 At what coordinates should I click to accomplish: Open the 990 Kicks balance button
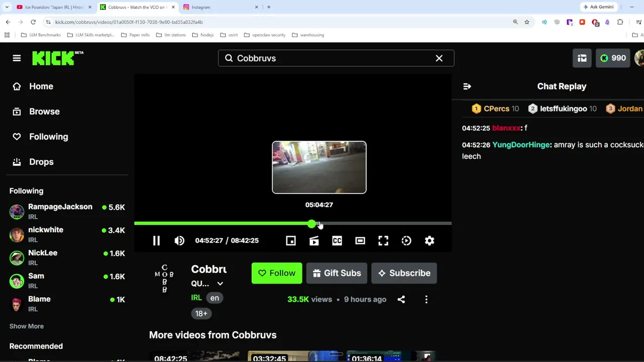[613, 58]
